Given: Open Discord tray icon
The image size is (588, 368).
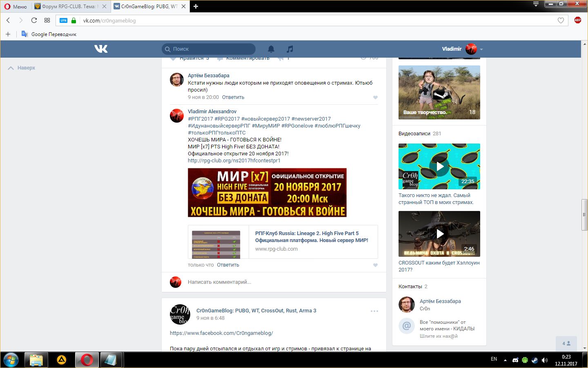Looking at the screenshot, I should 515,360.
